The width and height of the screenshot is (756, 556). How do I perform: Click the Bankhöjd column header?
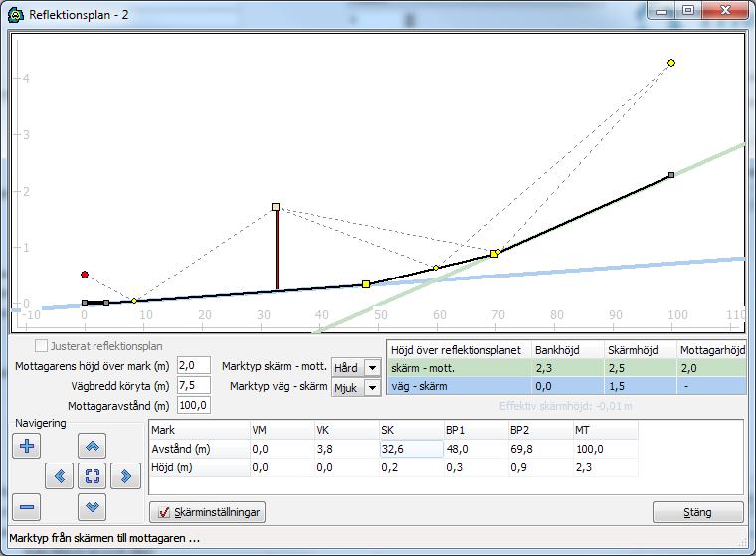point(567,350)
